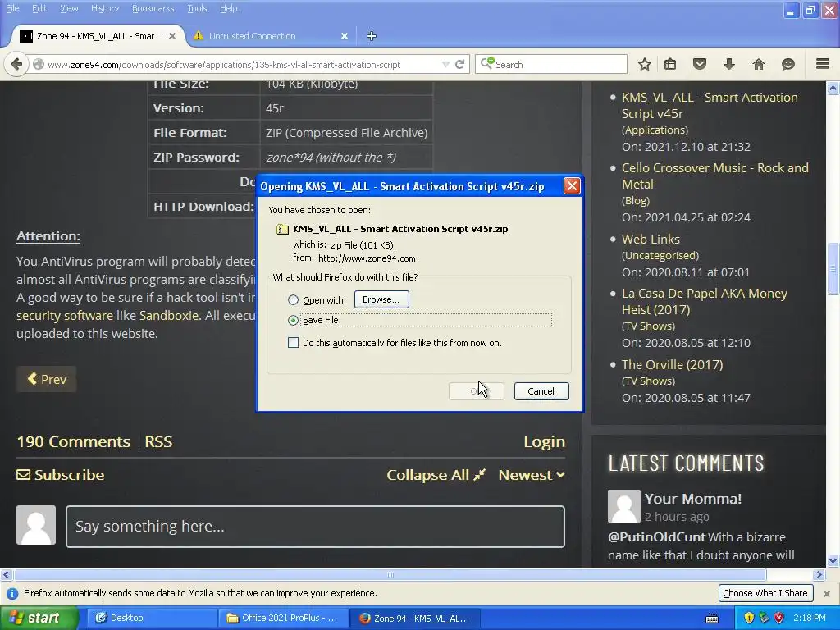Image resolution: width=840 pixels, height=630 pixels.
Task: Open the Desktop taskbar item
Action: [152, 618]
